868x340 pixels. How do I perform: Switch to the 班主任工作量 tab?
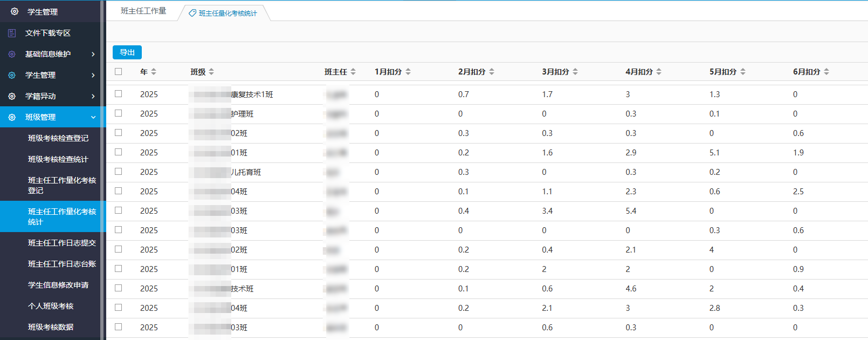coord(143,11)
